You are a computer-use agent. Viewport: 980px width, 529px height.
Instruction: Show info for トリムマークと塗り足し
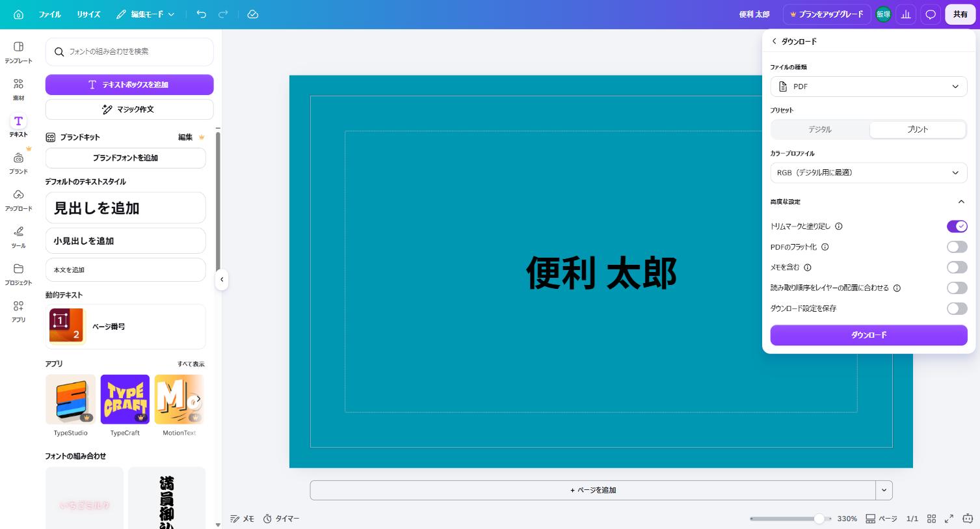pyautogui.click(x=839, y=226)
